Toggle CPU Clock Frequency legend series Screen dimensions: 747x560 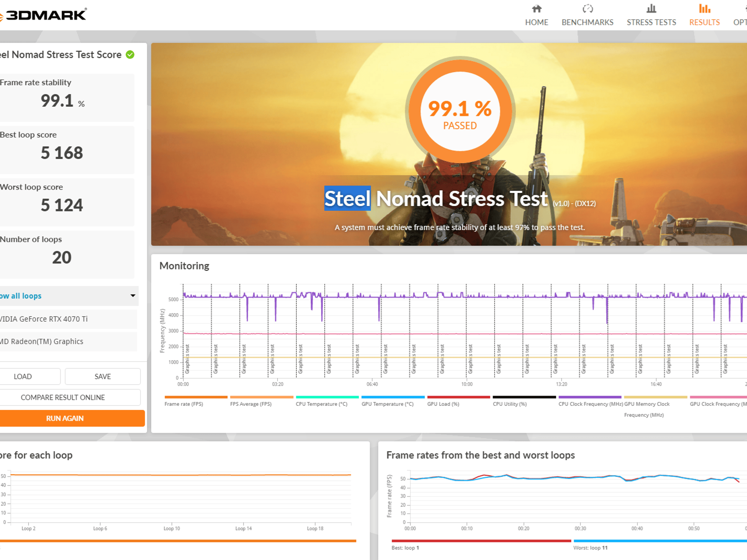pyautogui.click(x=590, y=401)
